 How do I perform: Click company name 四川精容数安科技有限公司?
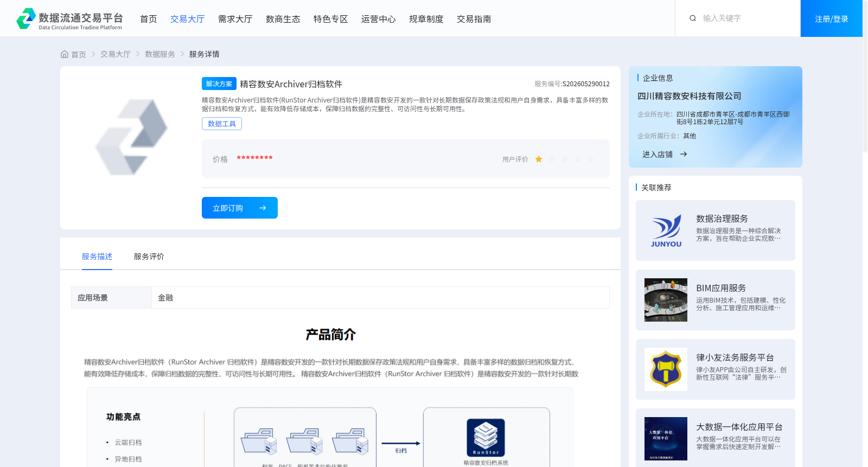(690, 96)
